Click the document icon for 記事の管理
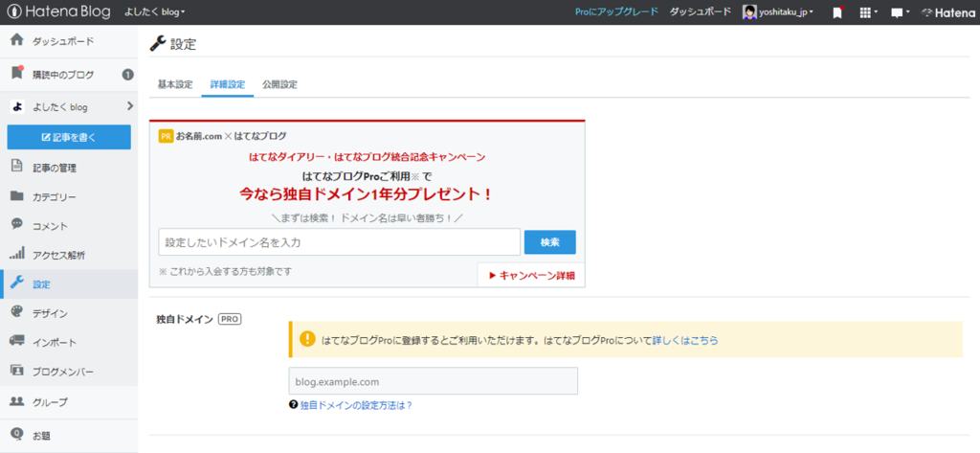Viewport: 980px width, 453px height. pos(17,167)
